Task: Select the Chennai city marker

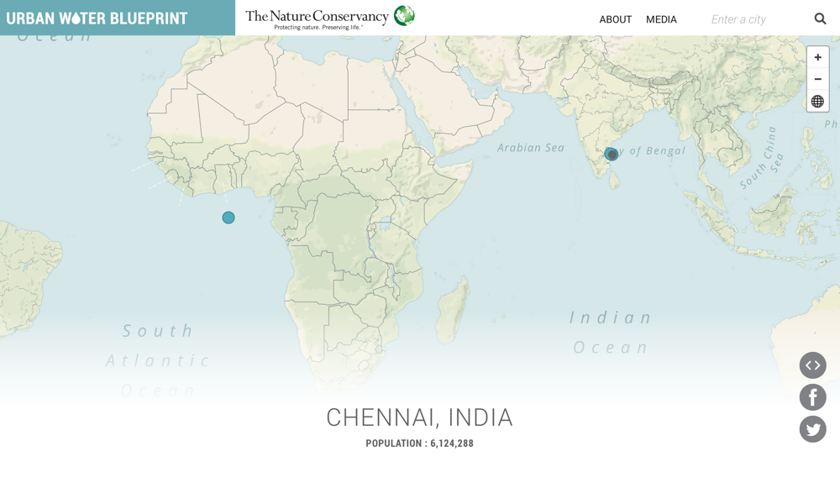Action: [612, 155]
